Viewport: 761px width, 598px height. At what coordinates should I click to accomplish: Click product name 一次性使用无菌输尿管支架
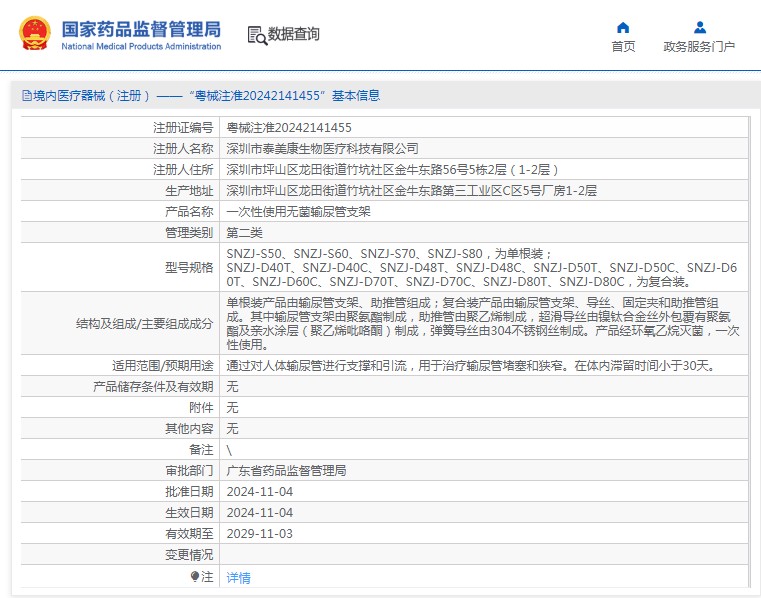pyautogui.click(x=298, y=212)
